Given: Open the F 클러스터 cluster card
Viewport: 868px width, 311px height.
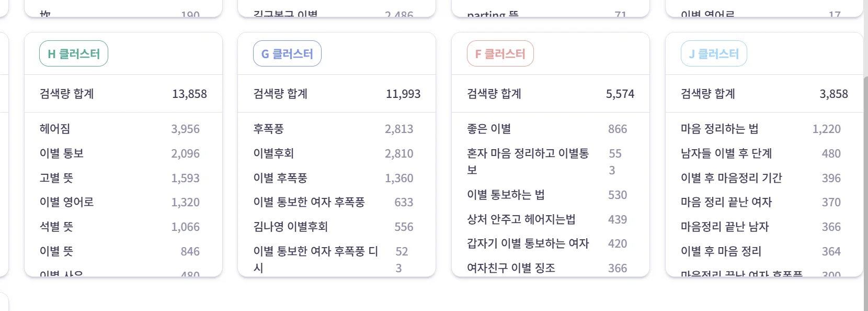Looking at the screenshot, I should 500,53.
